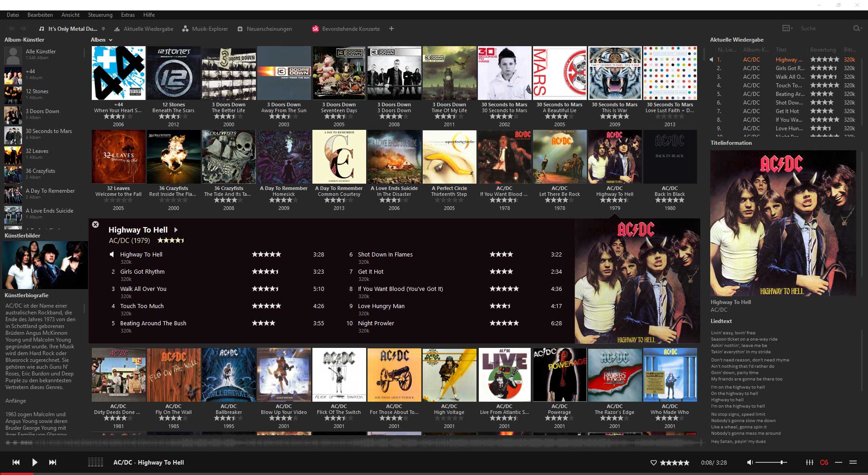Select 3 Doors Down in artist list
Viewport: 868px width, 475px height.
point(44,114)
